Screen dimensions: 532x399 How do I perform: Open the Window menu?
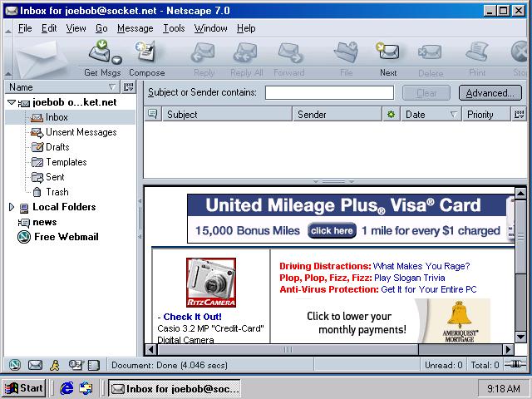(210, 28)
